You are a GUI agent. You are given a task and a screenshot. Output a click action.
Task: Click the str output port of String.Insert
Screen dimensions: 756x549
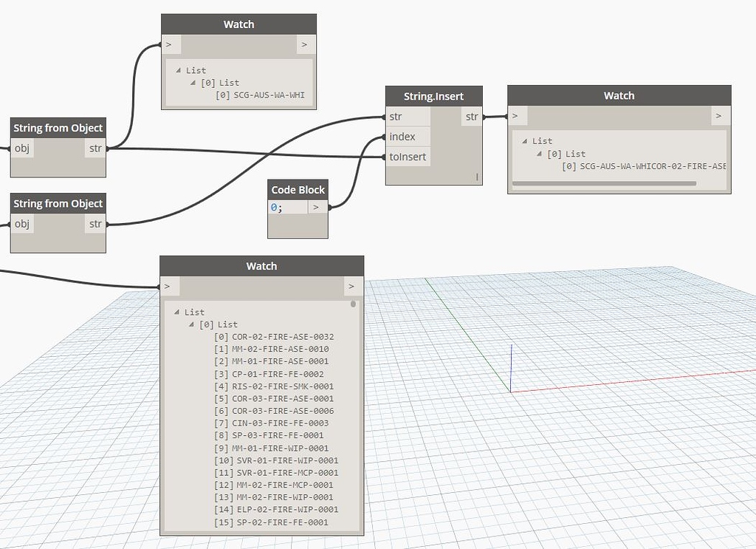pos(471,116)
